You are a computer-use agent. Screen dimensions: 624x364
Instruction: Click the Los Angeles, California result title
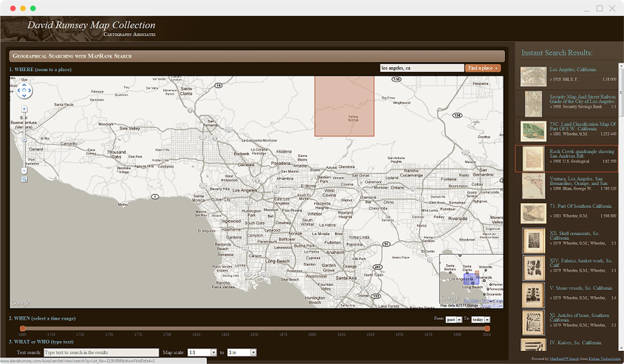[573, 69]
